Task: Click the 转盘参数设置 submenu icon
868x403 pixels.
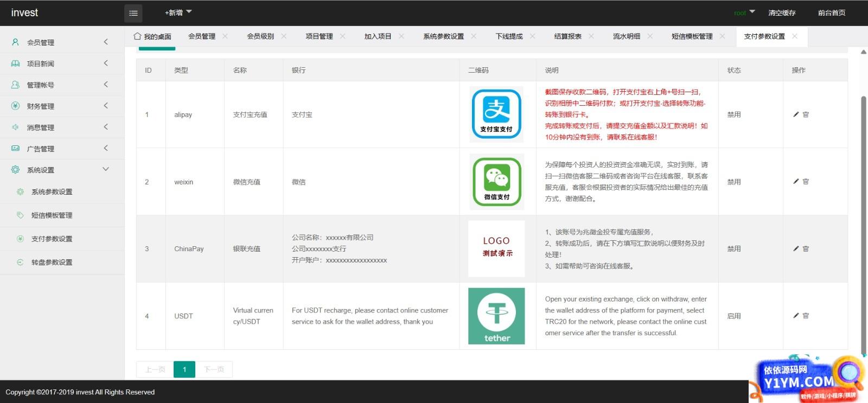Action: pos(20,262)
